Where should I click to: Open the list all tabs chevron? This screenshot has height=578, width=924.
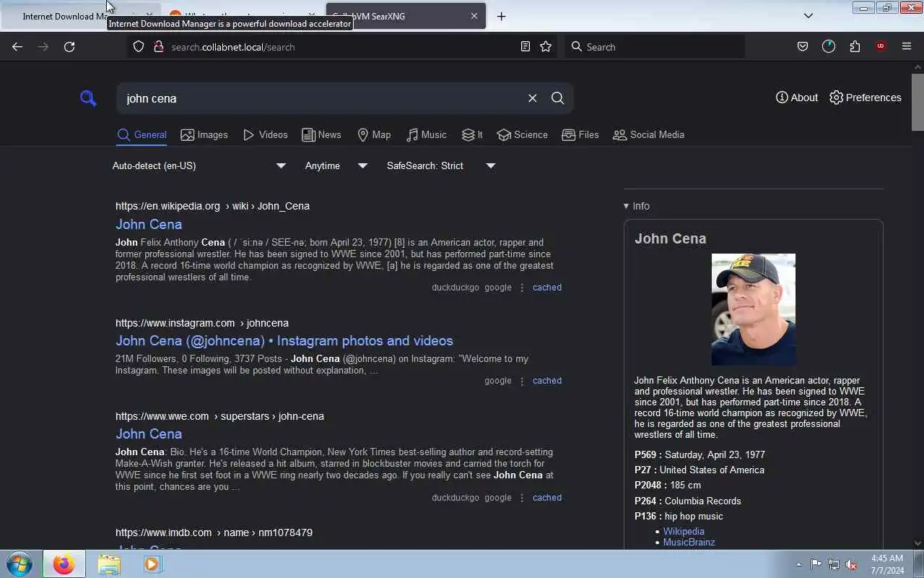(x=808, y=16)
